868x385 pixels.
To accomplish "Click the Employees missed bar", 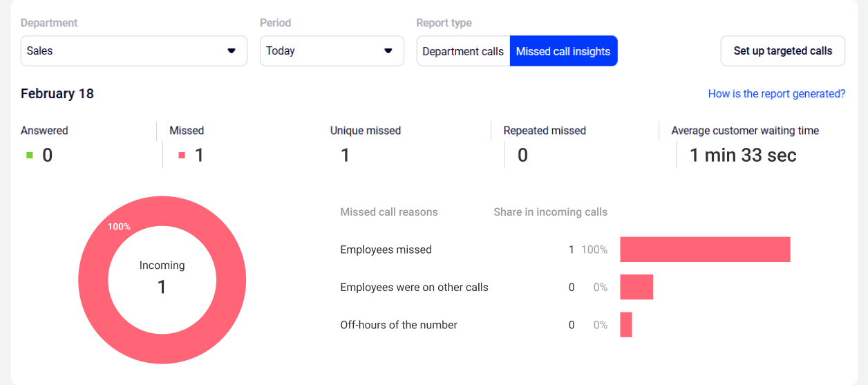I will 705,250.
